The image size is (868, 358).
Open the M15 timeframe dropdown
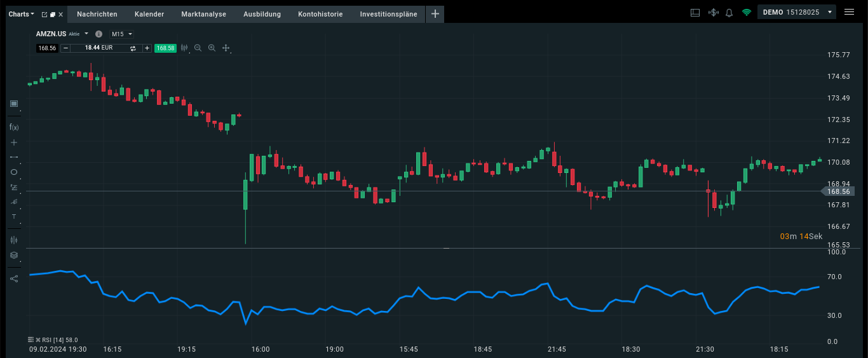(122, 34)
